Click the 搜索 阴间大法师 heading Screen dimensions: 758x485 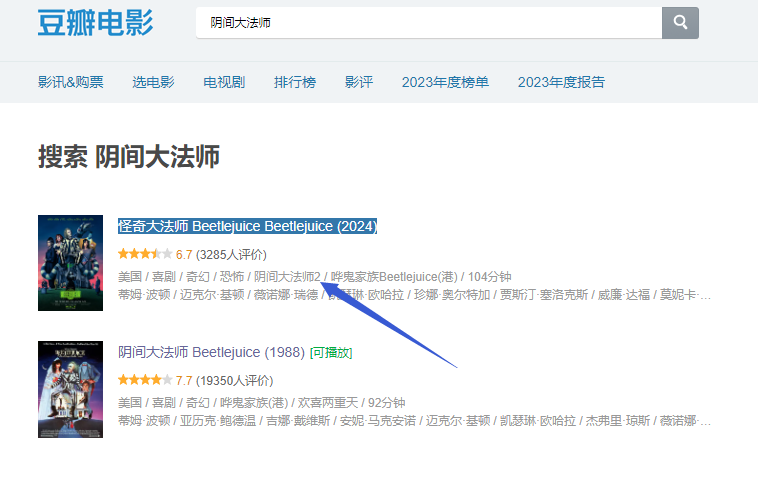(x=129, y=157)
